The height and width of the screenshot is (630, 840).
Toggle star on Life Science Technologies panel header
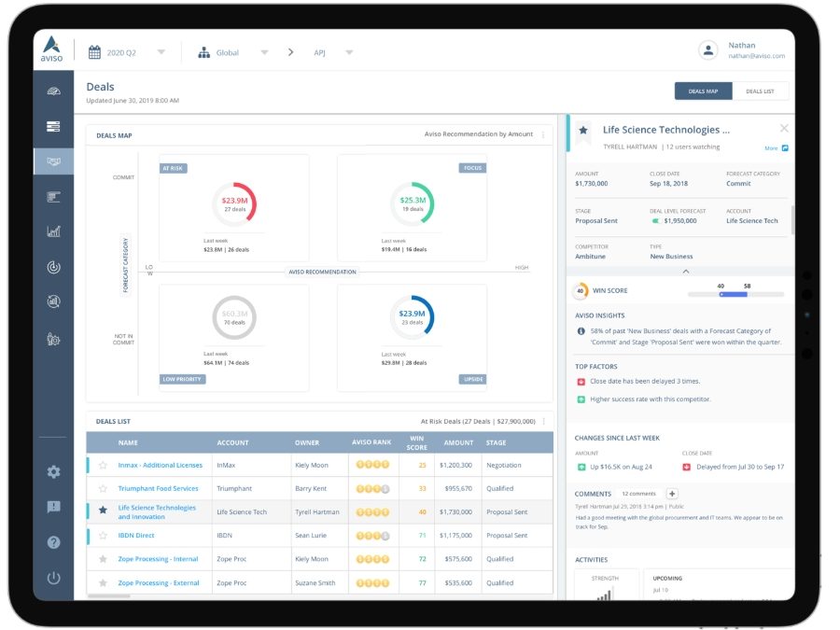point(583,130)
